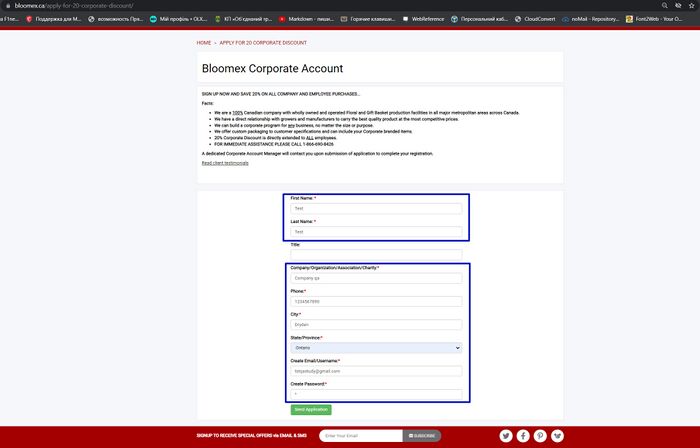Open the возможность Про... bookmark
Viewport: 700px width, 448px height.
[x=116, y=19]
